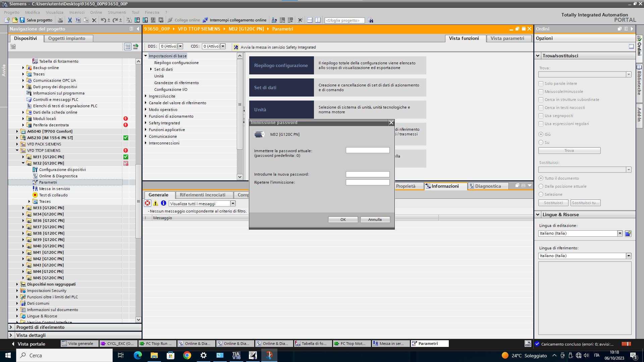Open Lingua di riferimento dropdown
Viewport: 644px width, 362px height.
click(x=629, y=256)
